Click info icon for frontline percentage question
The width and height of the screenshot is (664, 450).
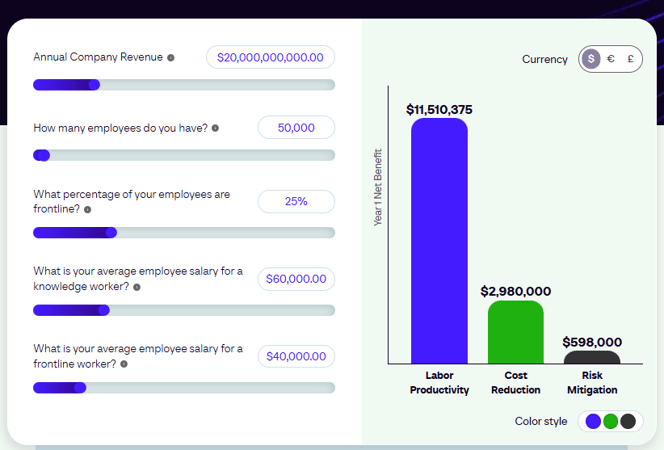pos(88,210)
